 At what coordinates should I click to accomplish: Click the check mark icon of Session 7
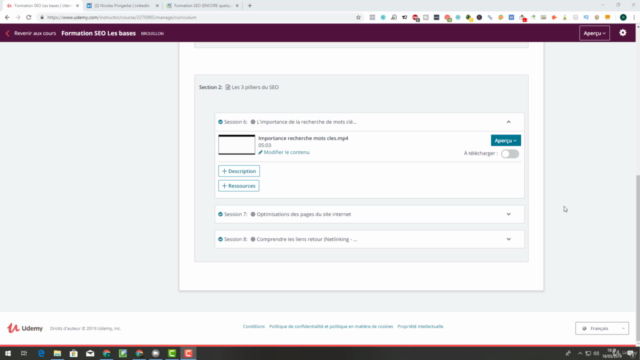(x=220, y=214)
